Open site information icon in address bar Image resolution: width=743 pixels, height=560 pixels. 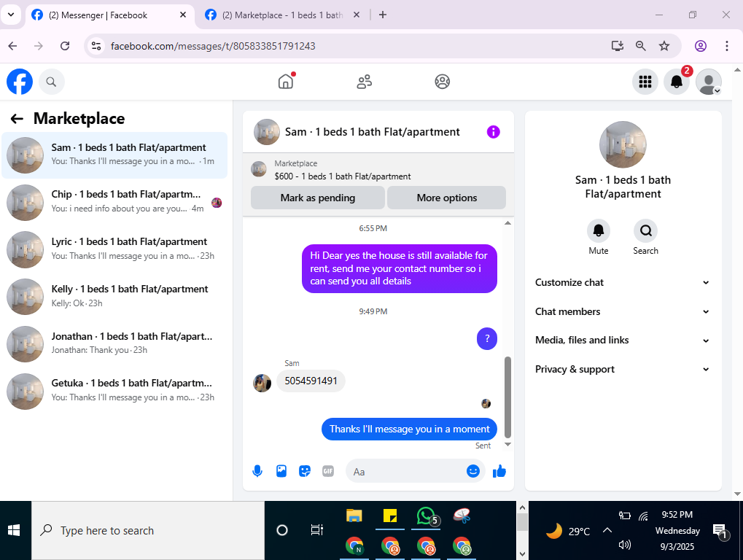pos(96,46)
